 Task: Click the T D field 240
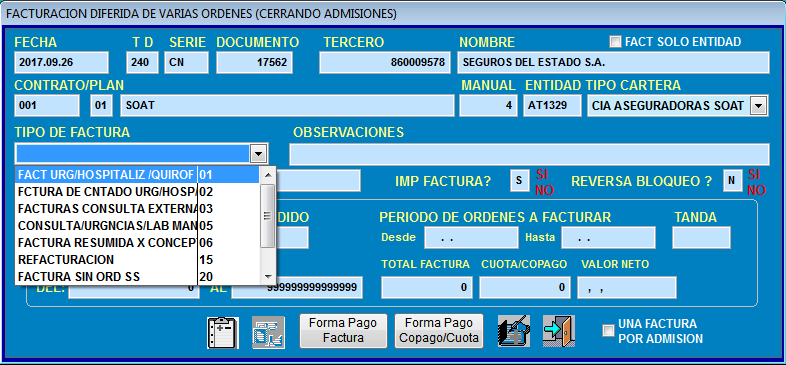coord(142,63)
